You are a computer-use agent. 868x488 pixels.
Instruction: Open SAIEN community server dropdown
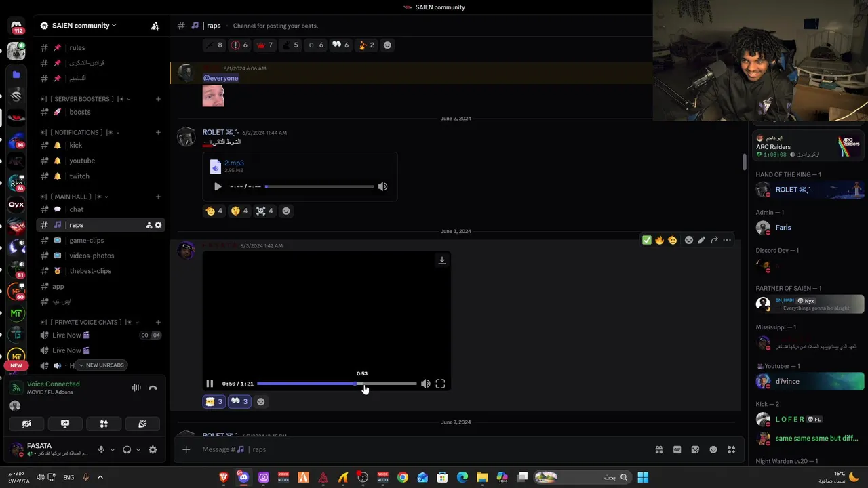tap(85, 26)
